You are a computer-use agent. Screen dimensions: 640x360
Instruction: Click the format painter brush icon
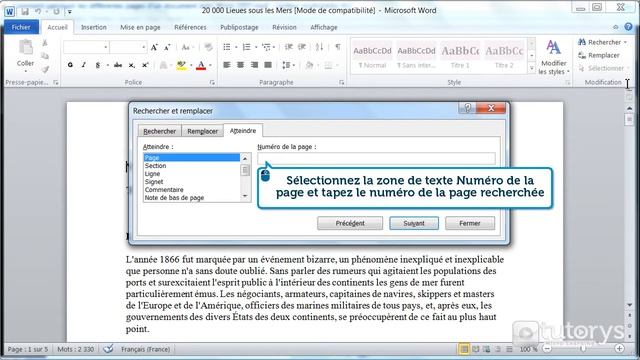pyautogui.click(x=45, y=69)
